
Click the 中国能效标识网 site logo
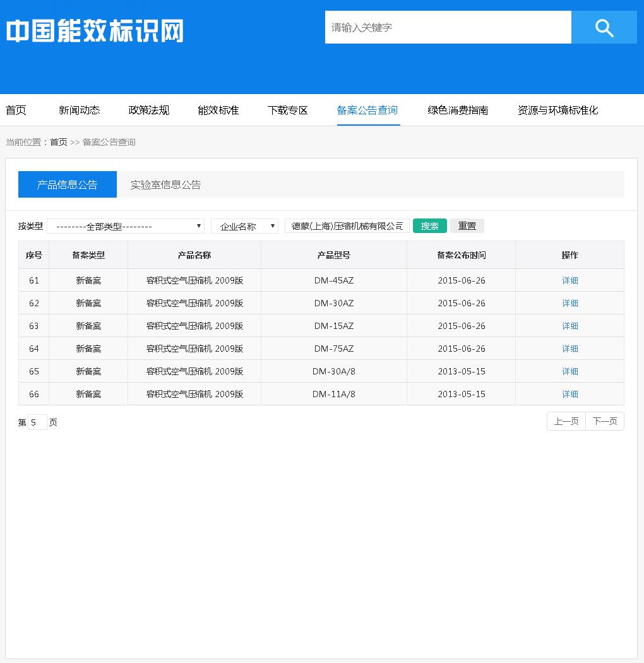[95, 30]
